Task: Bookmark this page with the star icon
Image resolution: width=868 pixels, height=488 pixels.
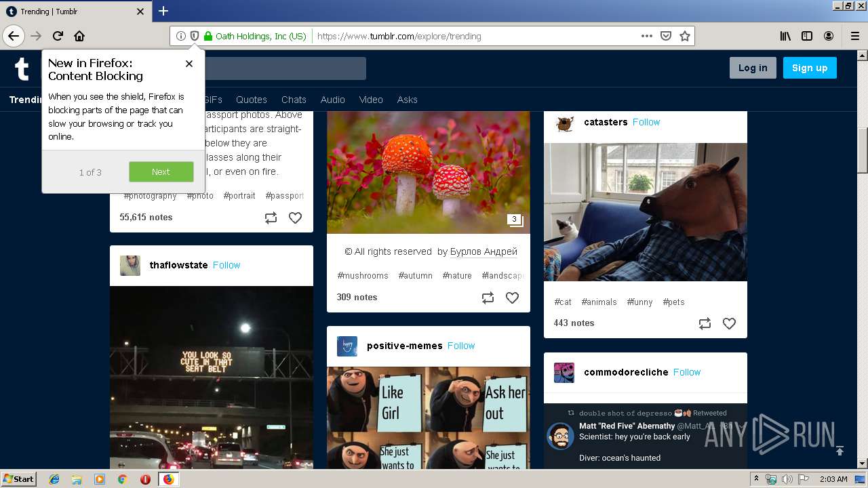Action: click(685, 36)
